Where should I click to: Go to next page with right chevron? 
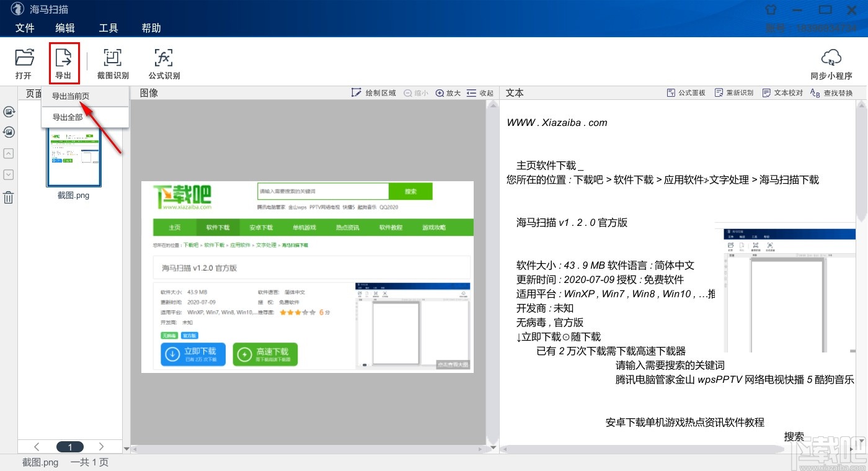[x=102, y=447]
